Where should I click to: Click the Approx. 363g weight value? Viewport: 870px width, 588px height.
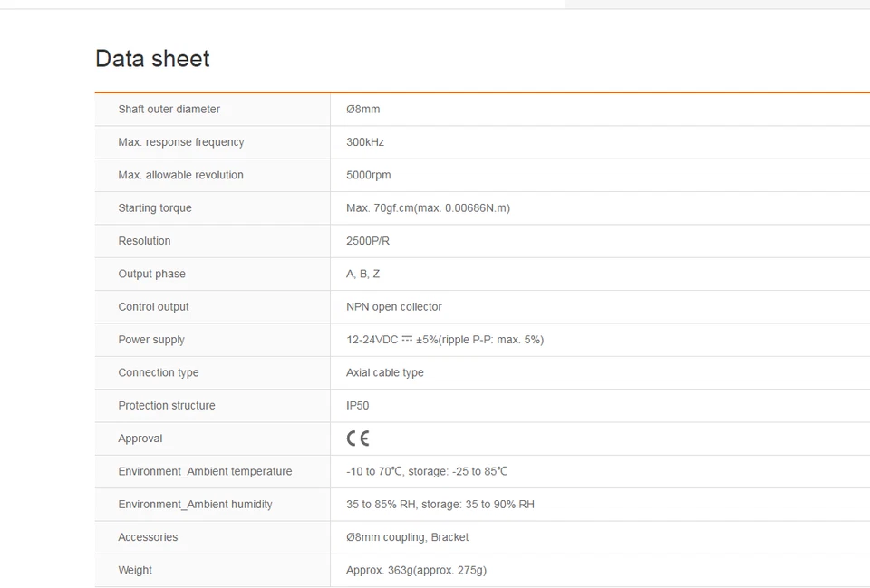point(416,570)
